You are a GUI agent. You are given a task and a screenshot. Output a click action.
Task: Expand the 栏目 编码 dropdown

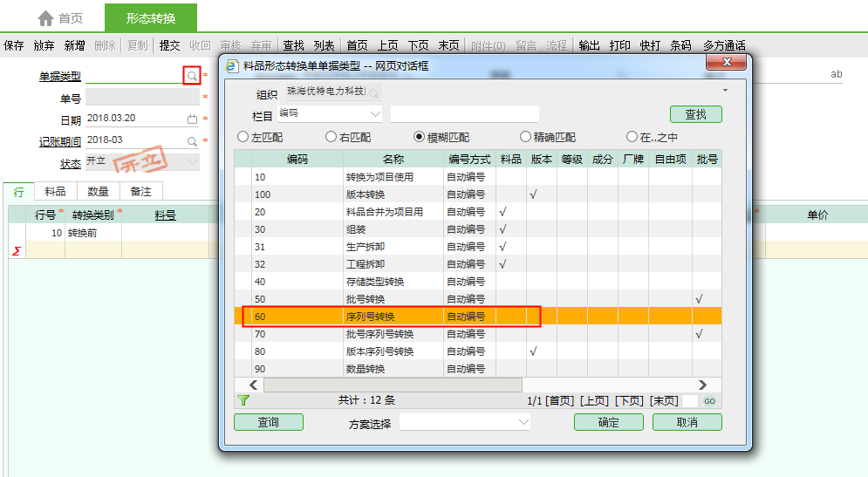coord(375,114)
